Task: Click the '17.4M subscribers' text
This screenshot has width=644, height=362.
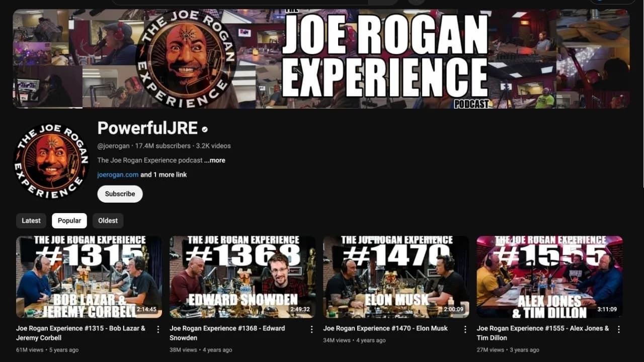Action: [163, 146]
